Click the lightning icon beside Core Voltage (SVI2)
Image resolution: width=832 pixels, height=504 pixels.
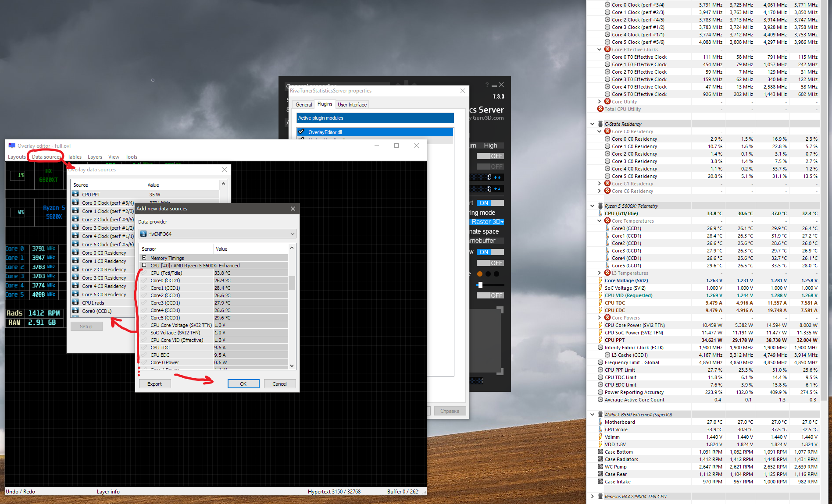click(600, 280)
